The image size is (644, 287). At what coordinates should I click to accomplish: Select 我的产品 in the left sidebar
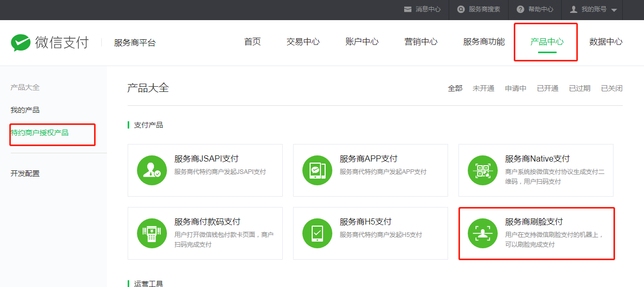tap(25, 110)
